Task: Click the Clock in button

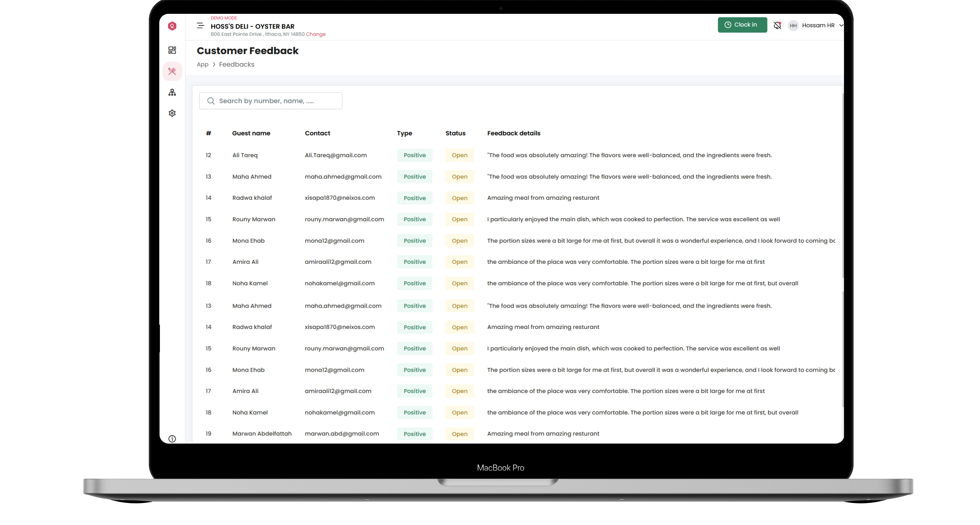Action: (742, 25)
